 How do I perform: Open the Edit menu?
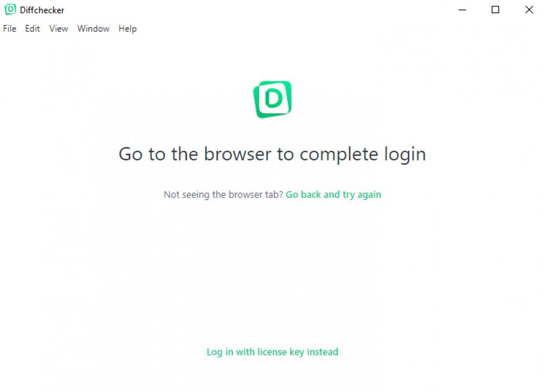[x=32, y=28]
